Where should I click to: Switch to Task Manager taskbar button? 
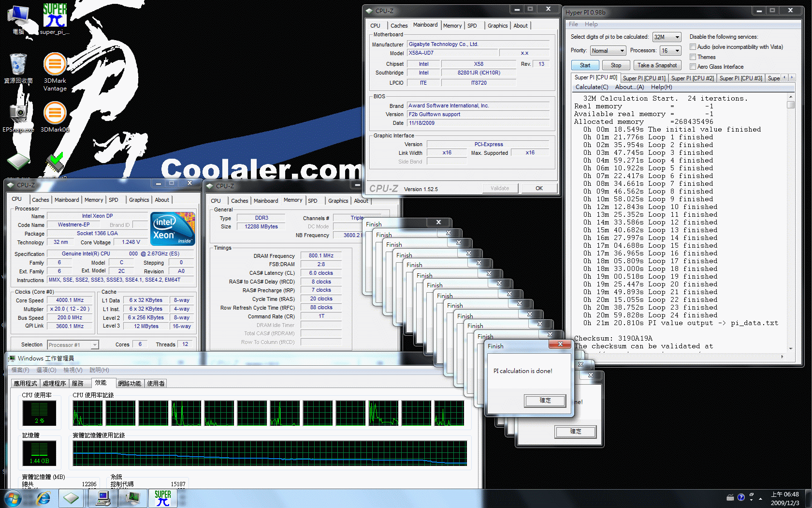(132, 498)
